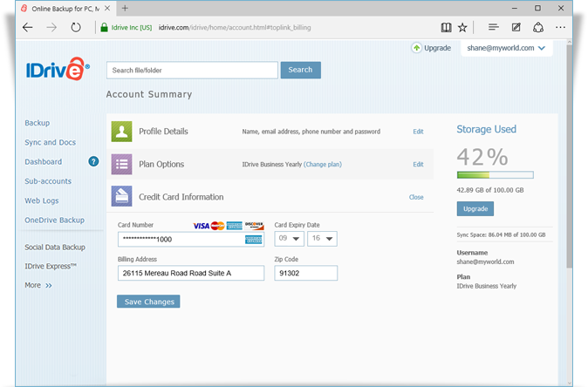This screenshot has width=588, height=387.
Task: Open reading view book icon
Action: point(446,27)
